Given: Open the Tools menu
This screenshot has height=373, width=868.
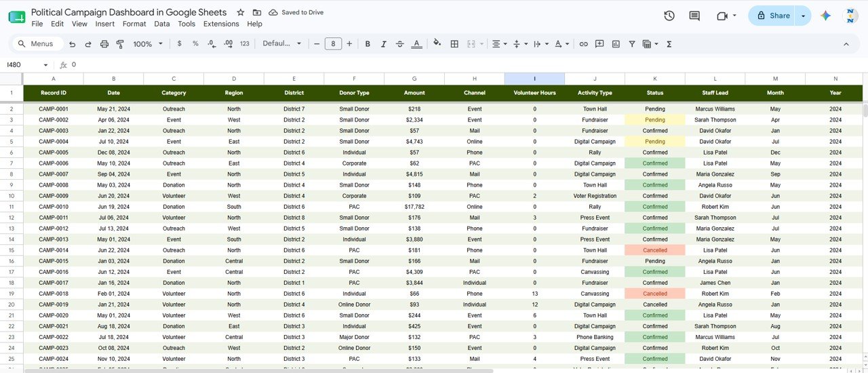Looking at the screenshot, I should pyautogui.click(x=186, y=24).
